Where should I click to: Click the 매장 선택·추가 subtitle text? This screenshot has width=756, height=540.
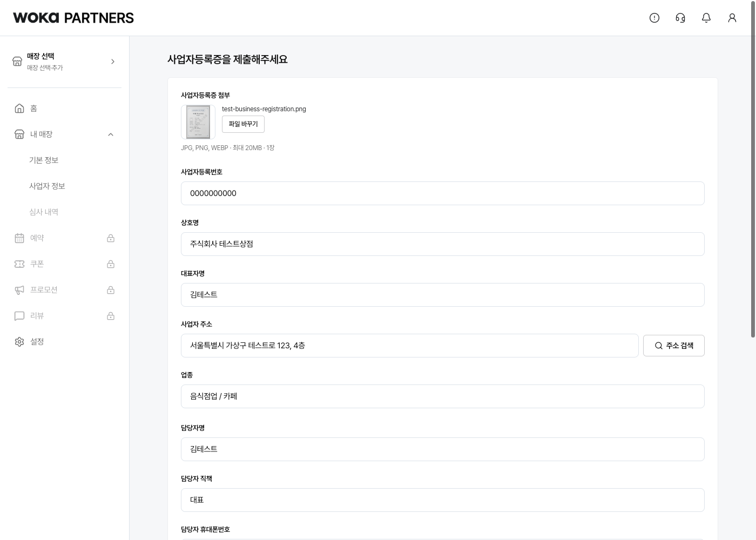(x=45, y=68)
